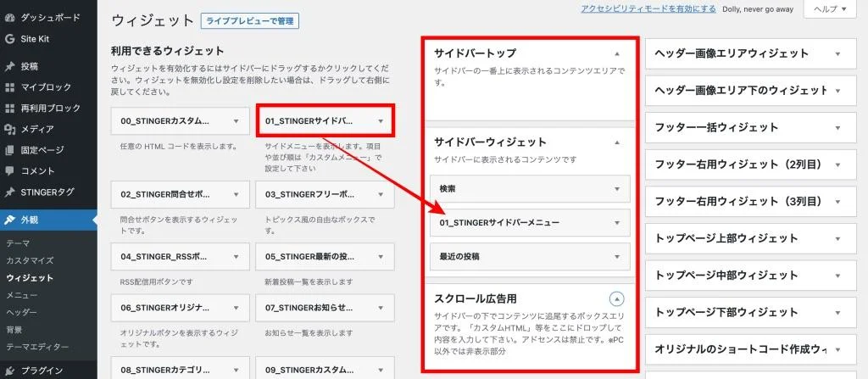868x379 pixels.
Task: Collapse the サイドバートップ area
Action: coord(617,53)
